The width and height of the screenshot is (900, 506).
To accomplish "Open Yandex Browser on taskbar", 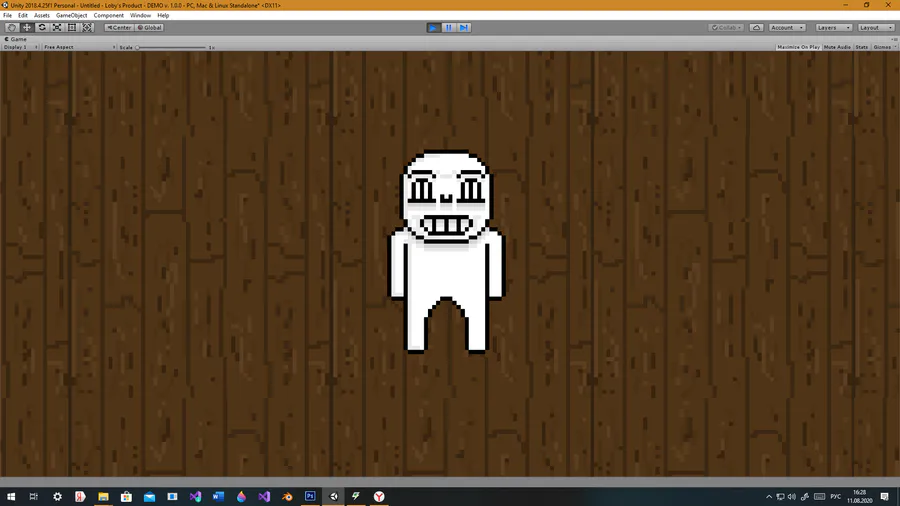I will [379, 496].
